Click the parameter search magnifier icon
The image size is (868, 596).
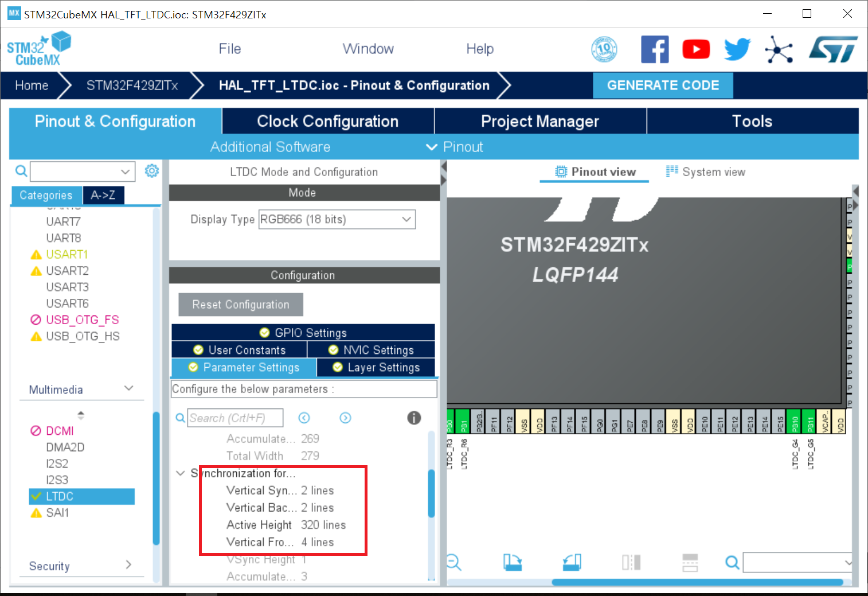(181, 418)
